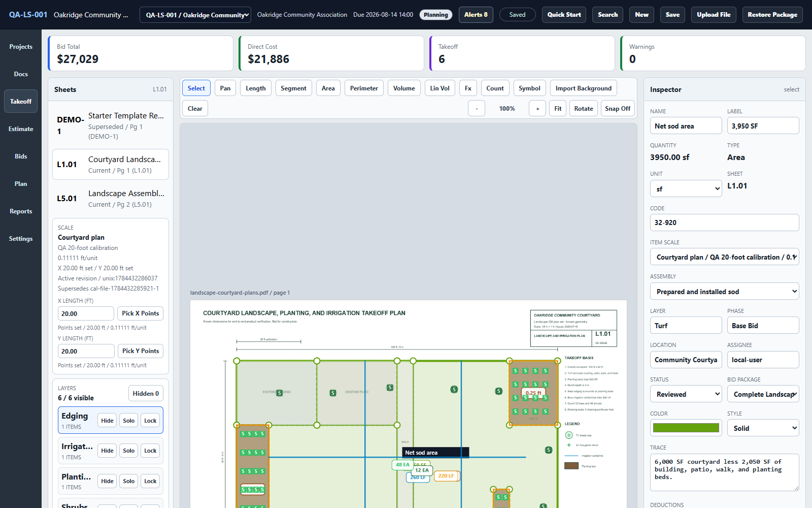
Task: Open the Style Solid dropdown
Action: (x=763, y=428)
